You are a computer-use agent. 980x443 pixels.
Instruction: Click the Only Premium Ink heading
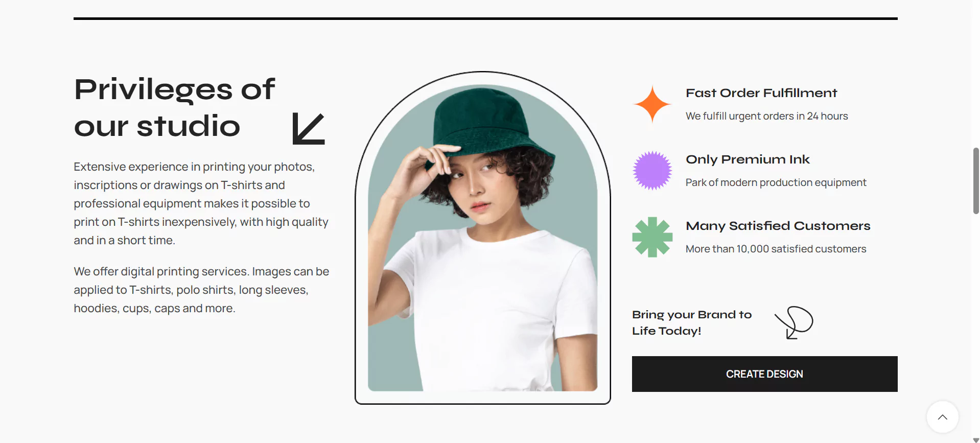pyautogui.click(x=748, y=159)
